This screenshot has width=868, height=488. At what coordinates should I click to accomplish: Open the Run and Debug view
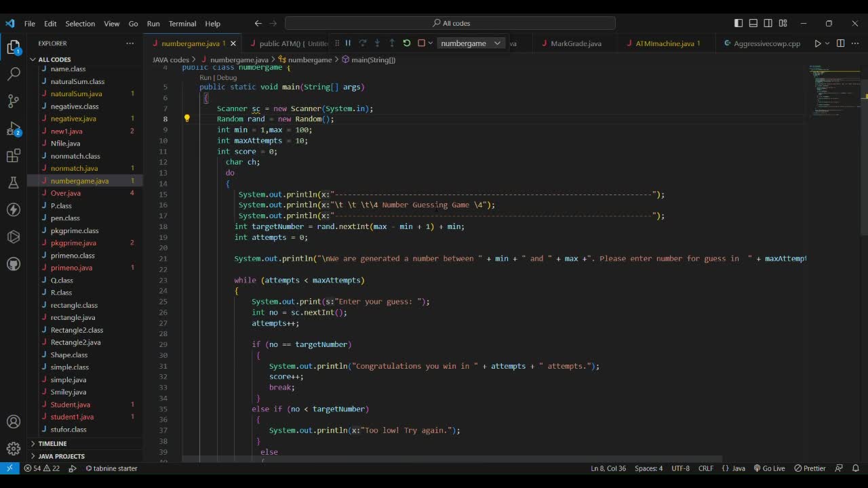pos(13,128)
